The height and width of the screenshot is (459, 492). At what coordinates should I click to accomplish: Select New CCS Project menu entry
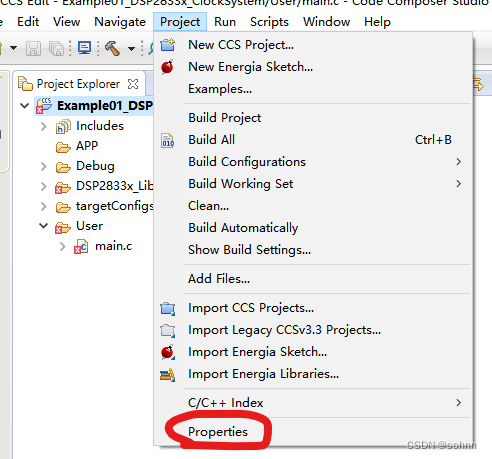tap(313, 45)
